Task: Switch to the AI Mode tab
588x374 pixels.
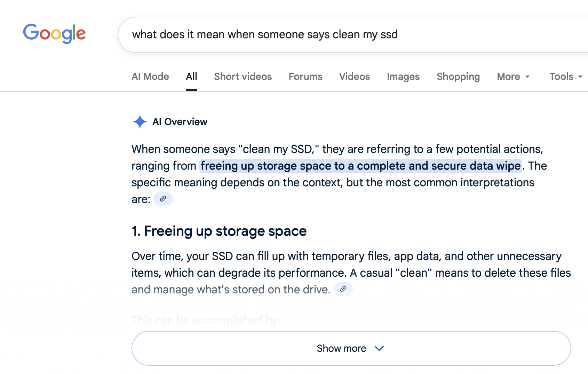Action: tap(150, 76)
